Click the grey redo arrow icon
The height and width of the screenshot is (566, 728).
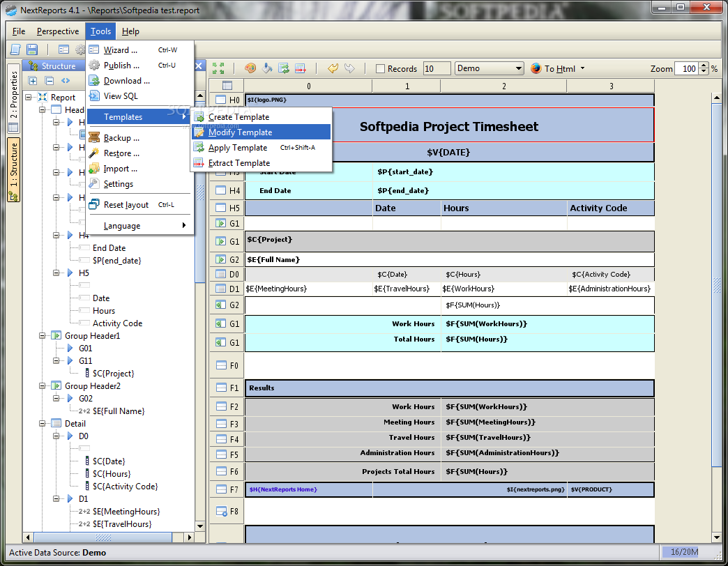[x=349, y=68]
